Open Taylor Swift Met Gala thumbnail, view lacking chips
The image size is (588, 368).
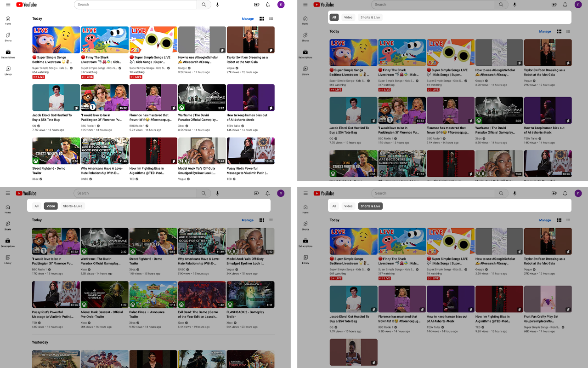pos(251,40)
